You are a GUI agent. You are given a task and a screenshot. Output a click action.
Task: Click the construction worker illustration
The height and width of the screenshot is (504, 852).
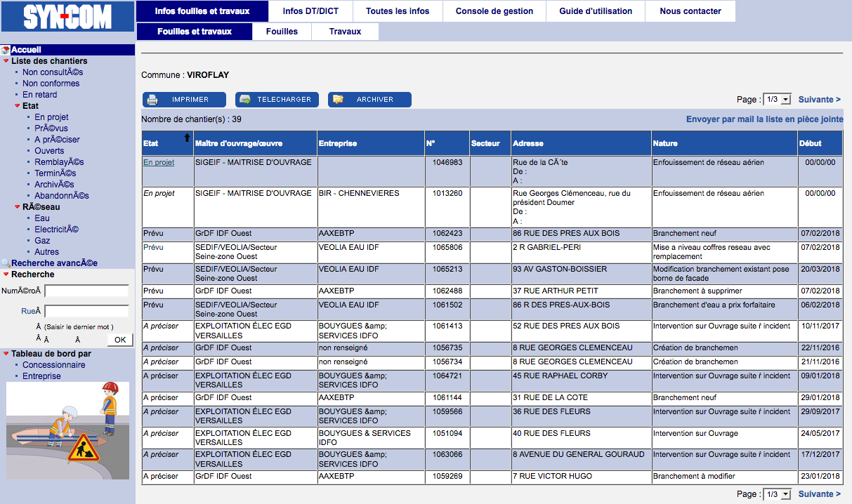point(68,430)
